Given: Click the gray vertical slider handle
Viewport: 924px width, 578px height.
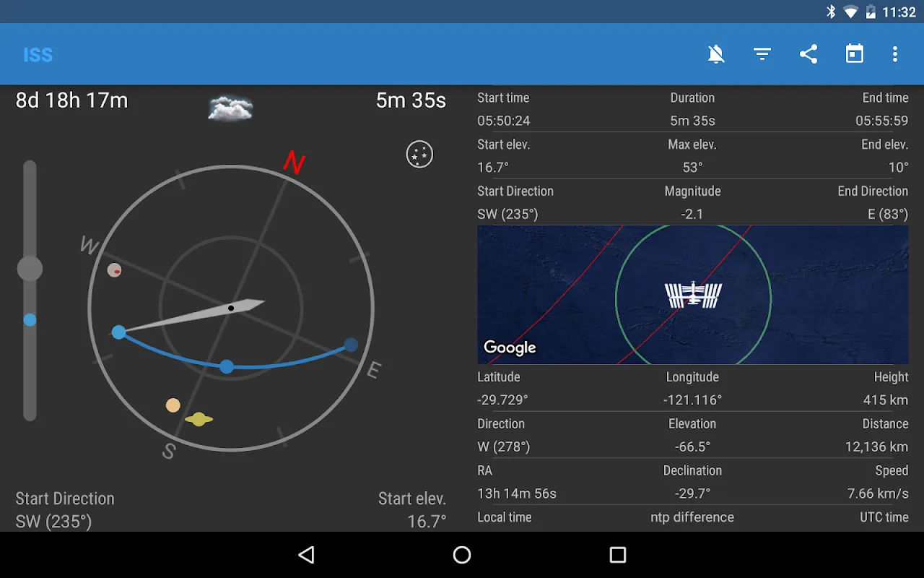Looking at the screenshot, I should tap(30, 269).
